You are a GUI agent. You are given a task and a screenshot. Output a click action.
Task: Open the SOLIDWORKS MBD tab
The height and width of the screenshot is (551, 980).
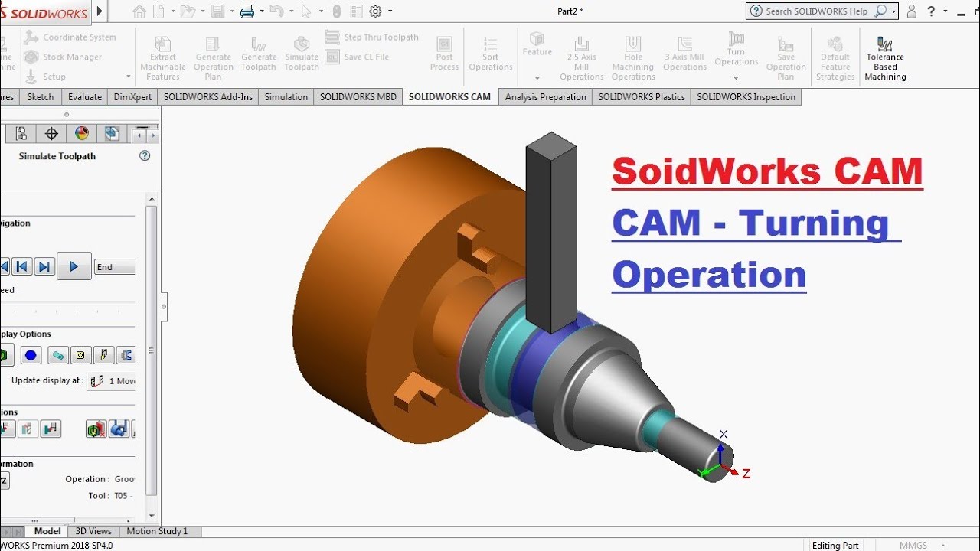[358, 97]
